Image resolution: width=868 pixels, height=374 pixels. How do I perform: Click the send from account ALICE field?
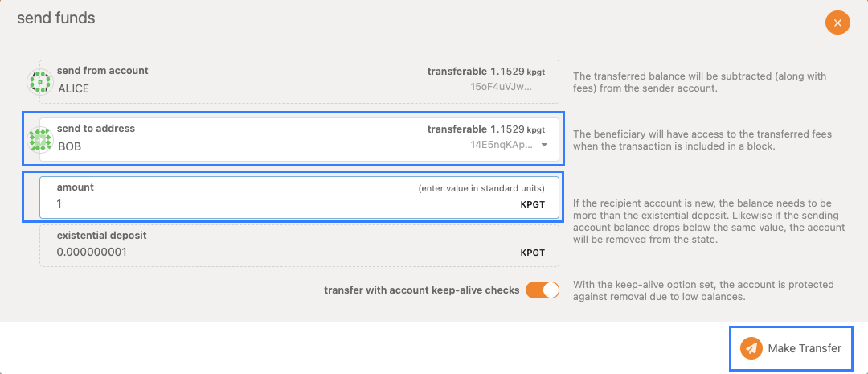coord(299,81)
